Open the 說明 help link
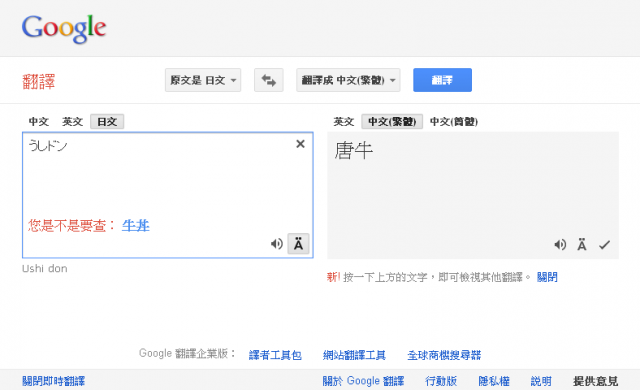640x390 pixels. click(541, 381)
